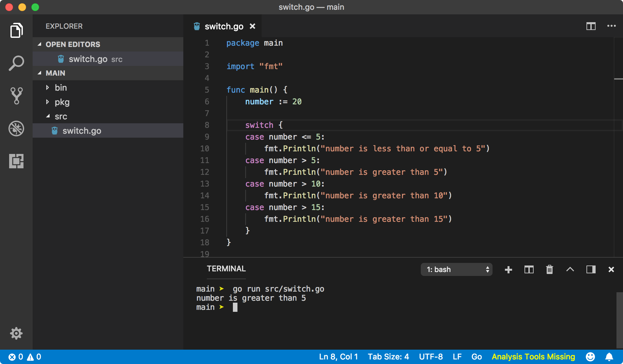This screenshot has width=623, height=364.
Task: Open the editor More Actions menu
Action: [x=612, y=26]
